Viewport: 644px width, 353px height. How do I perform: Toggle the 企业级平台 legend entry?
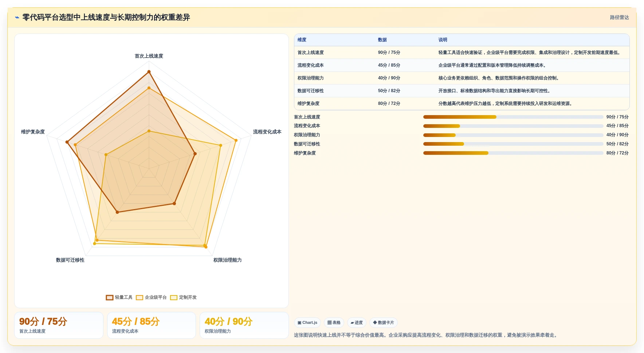pos(151,297)
